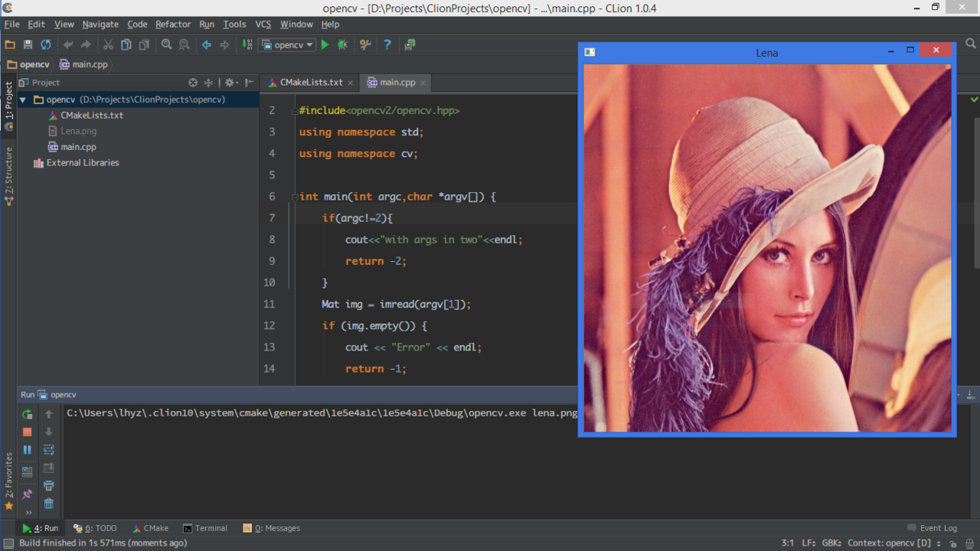Viewport: 980px width, 551px height.
Task: Switch to the CMakeLists.txt editor tab
Action: 310,83
